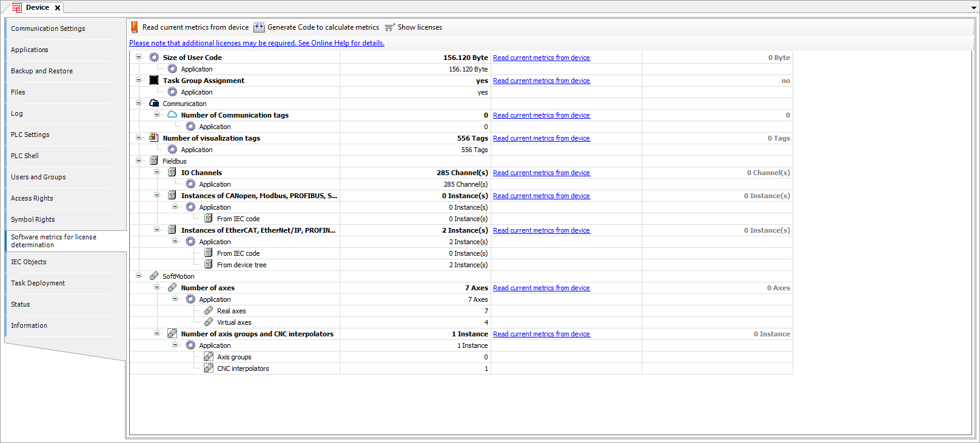The height and width of the screenshot is (443, 980).
Task: Collapse the Number of axes node
Action: coord(156,287)
